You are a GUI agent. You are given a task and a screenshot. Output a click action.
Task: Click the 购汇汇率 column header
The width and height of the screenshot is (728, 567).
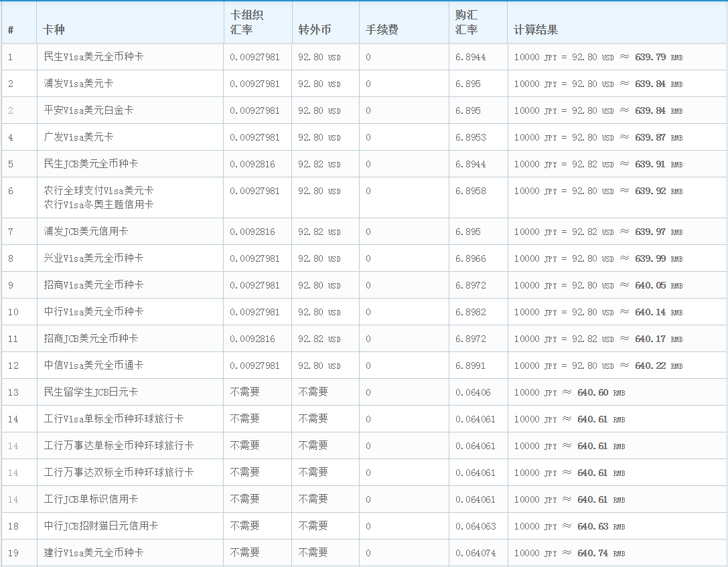[x=466, y=22]
